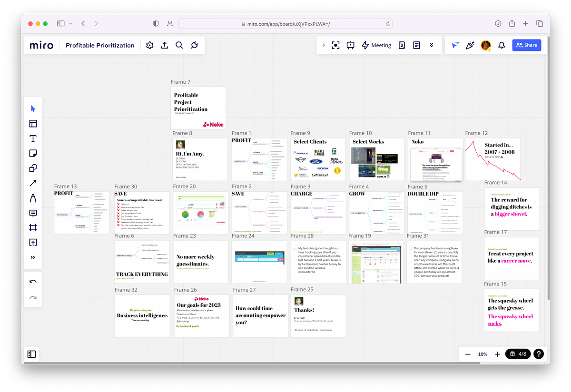This screenshot has height=392, width=571.
Task: Open the focus frame capture icon
Action: [x=335, y=45]
